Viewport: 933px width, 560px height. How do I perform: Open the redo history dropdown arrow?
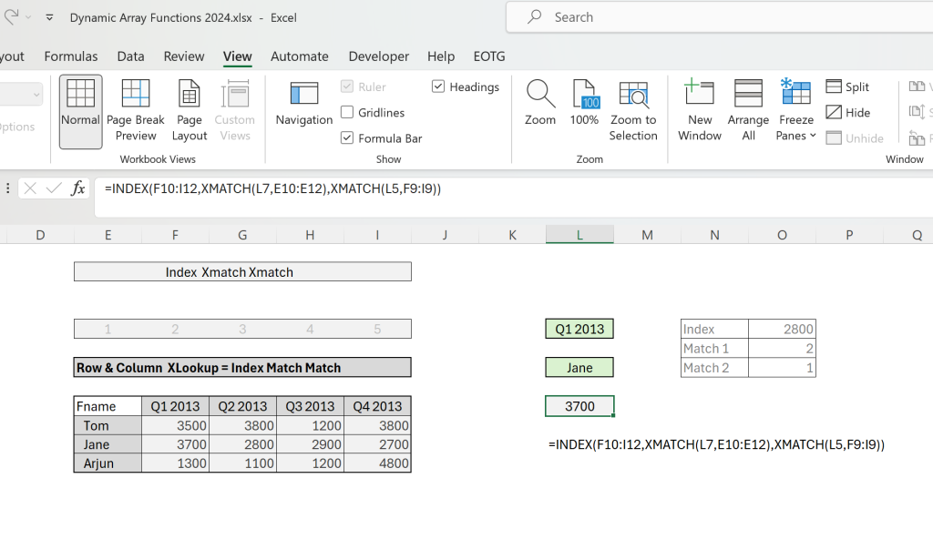tap(28, 18)
